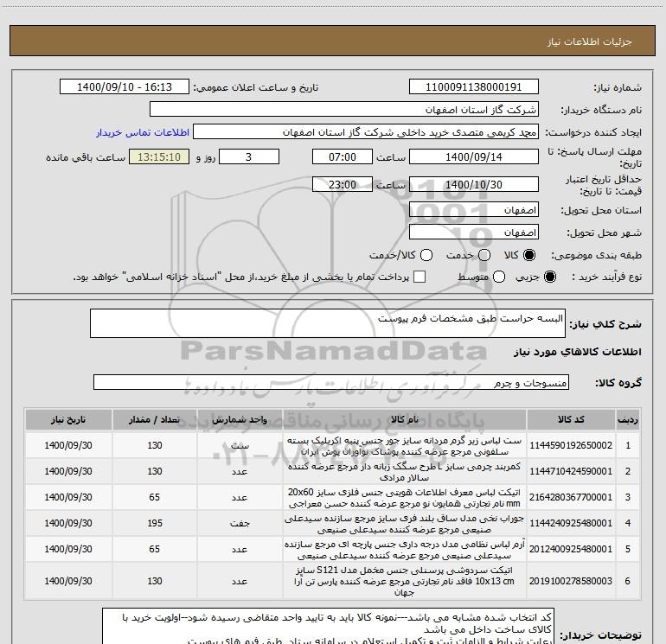
Task: Click the price validity date 1400/10/30
Action: point(474,184)
